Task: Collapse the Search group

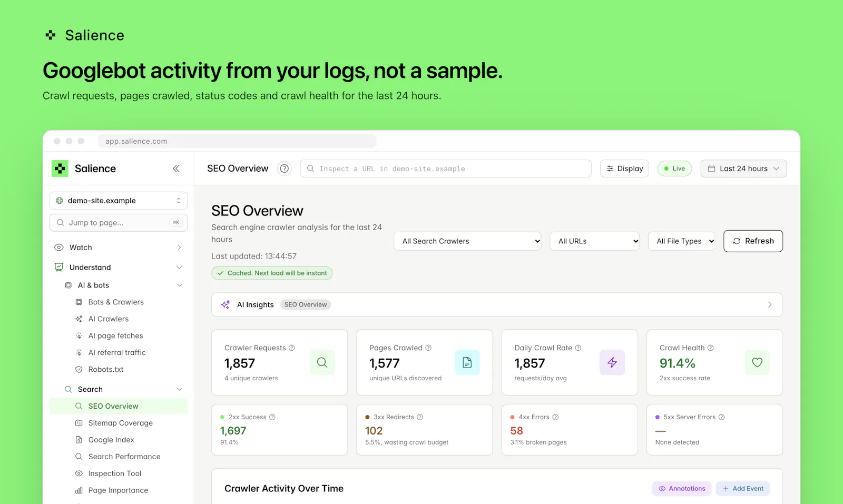Action: pos(124,389)
